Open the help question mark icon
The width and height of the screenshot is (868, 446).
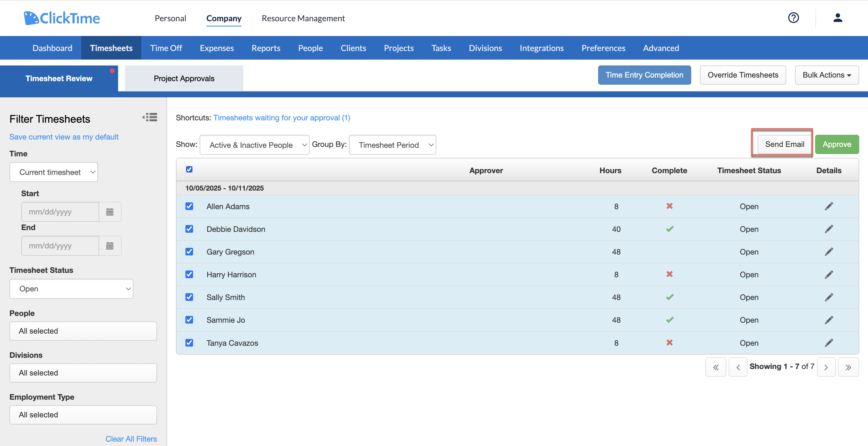click(793, 18)
